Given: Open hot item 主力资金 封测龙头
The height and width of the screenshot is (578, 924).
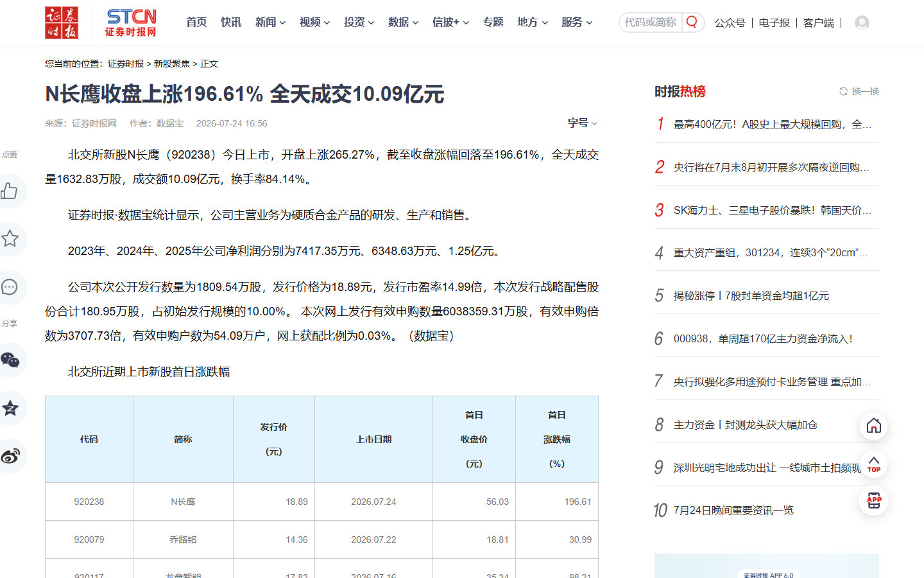Looking at the screenshot, I should tap(745, 425).
